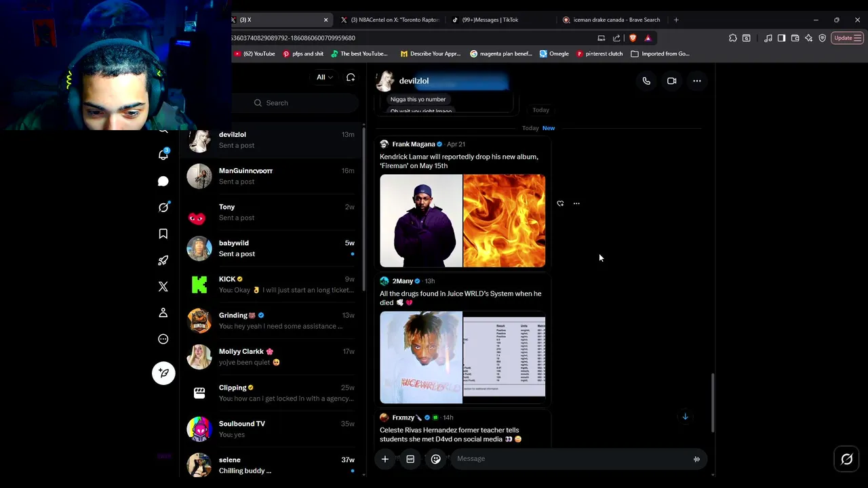Open browser Extensions puzzle icon
The image size is (868, 488).
(732, 38)
